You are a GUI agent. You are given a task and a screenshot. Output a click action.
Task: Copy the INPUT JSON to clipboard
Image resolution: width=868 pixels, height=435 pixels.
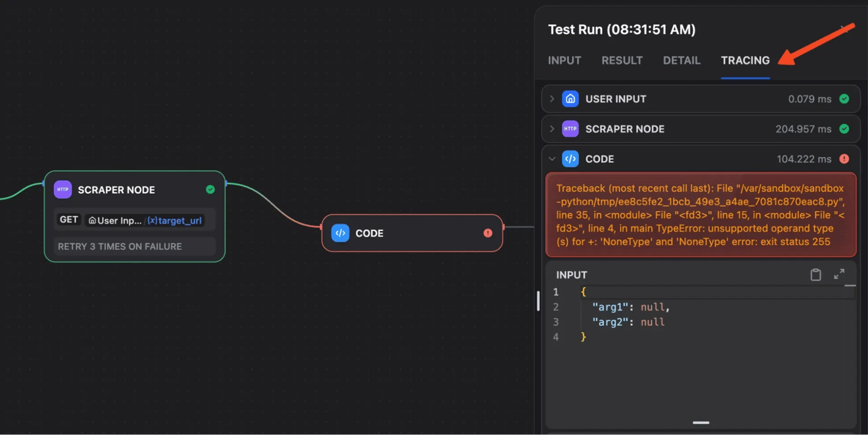pyautogui.click(x=815, y=274)
